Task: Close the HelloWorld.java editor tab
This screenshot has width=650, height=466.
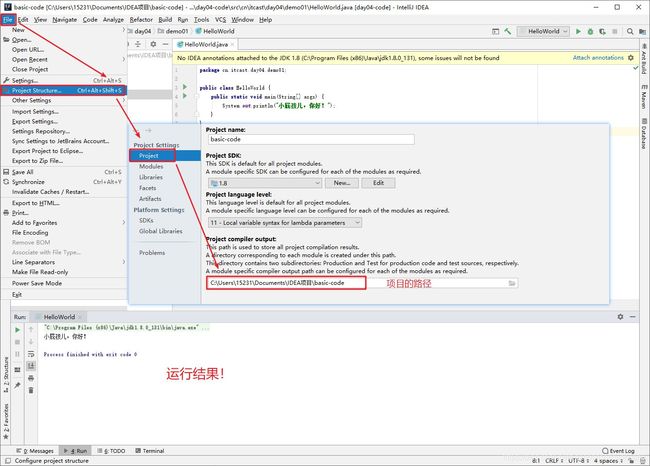Action: pos(233,44)
